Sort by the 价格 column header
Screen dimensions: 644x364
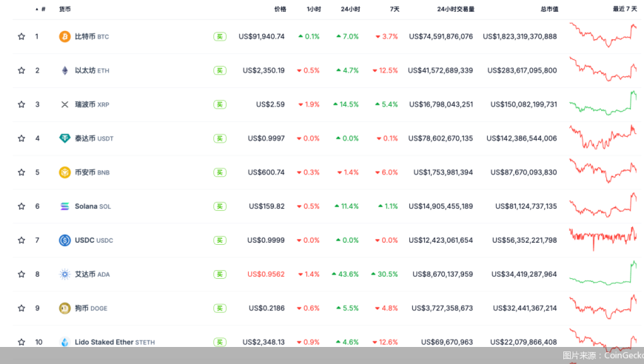[280, 9]
